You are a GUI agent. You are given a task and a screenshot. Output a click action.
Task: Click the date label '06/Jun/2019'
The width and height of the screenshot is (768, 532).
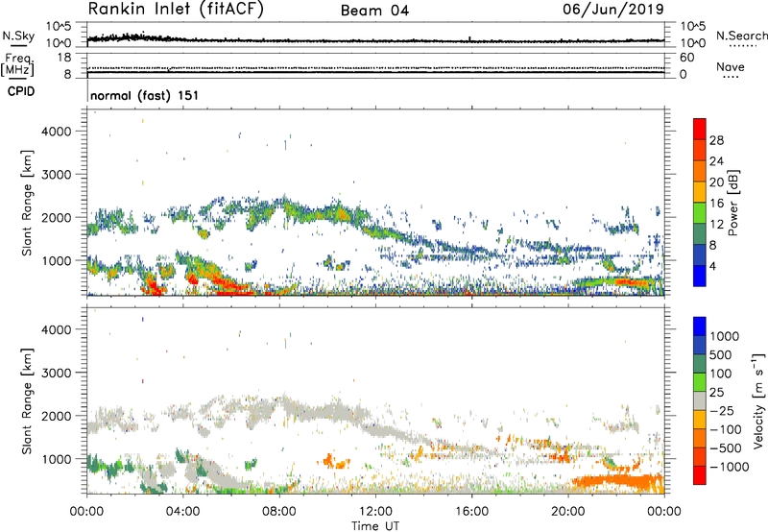(x=613, y=10)
